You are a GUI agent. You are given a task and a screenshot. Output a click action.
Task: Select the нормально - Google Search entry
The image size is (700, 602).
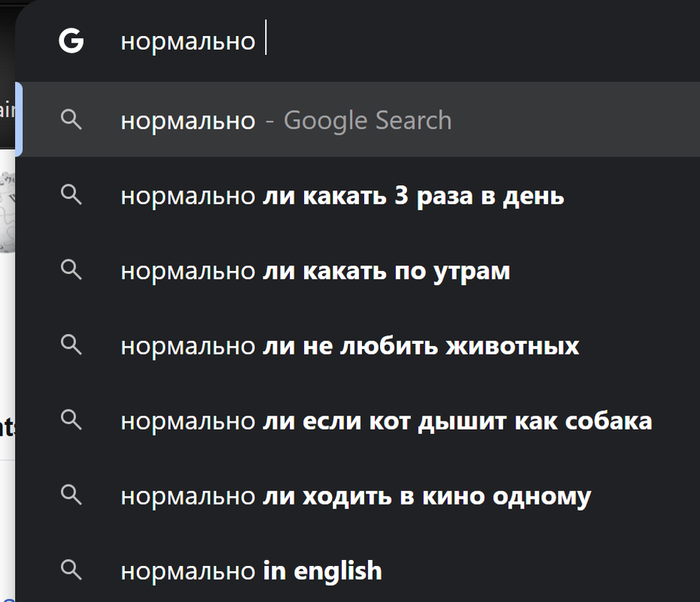pyautogui.click(x=358, y=120)
